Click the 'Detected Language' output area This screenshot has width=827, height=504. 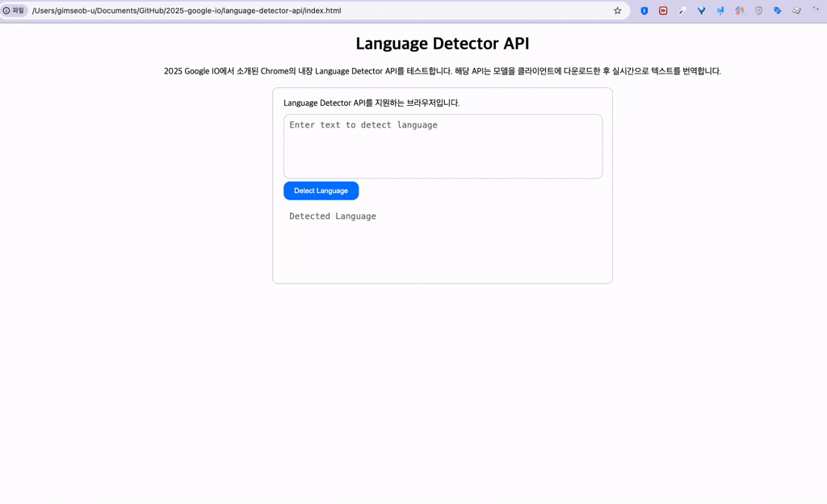click(x=443, y=240)
